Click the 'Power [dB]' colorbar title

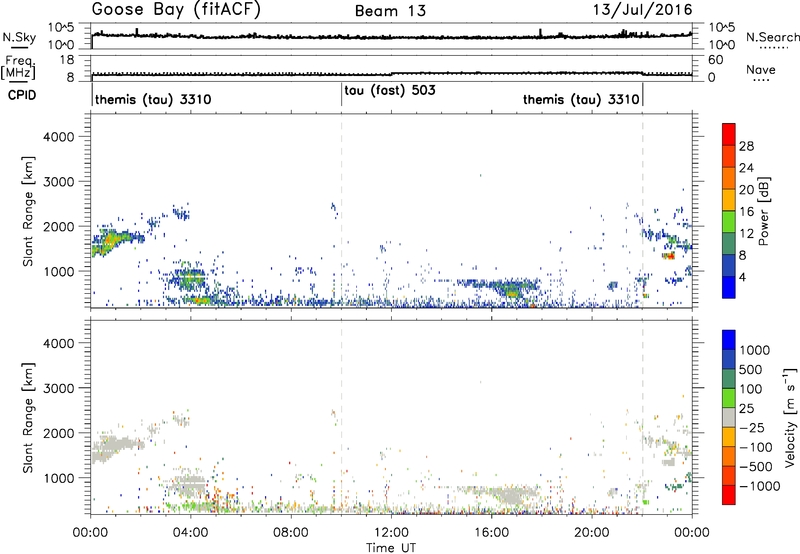(764, 211)
